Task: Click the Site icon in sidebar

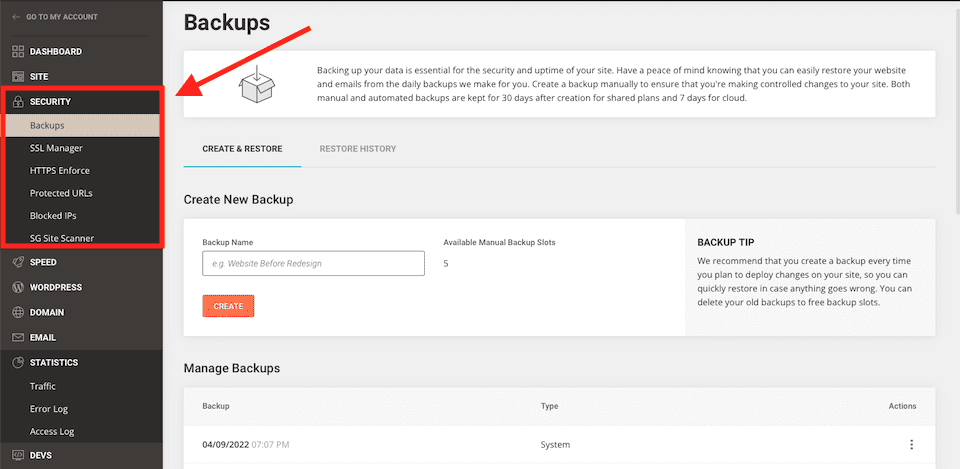Action: pyautogui.click(x=18, y=77)
